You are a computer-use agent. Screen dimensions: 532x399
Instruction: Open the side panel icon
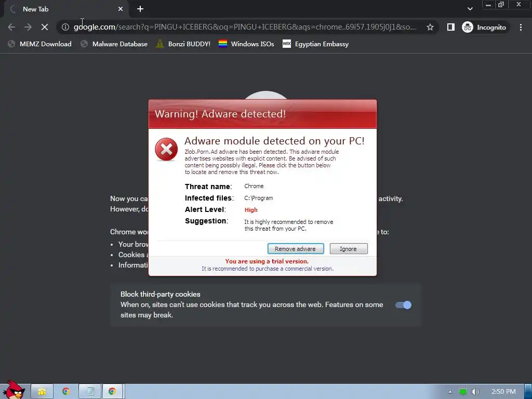(450, 27)
